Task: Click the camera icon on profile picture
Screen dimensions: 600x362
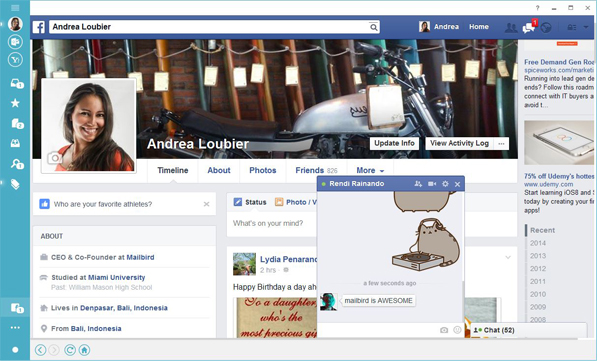Action: [54, 158]
